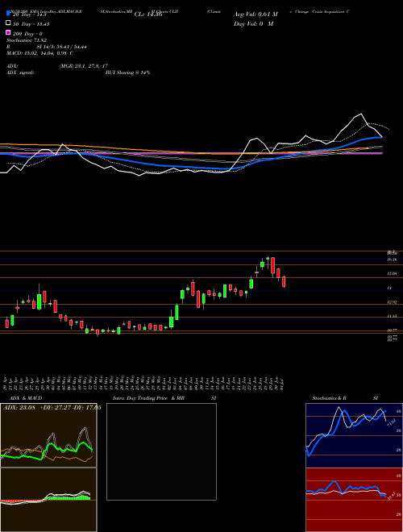This screenshot has width=403, height=532.
Task: Click the empty intraday trading price panel
Action: coord(161,451)
